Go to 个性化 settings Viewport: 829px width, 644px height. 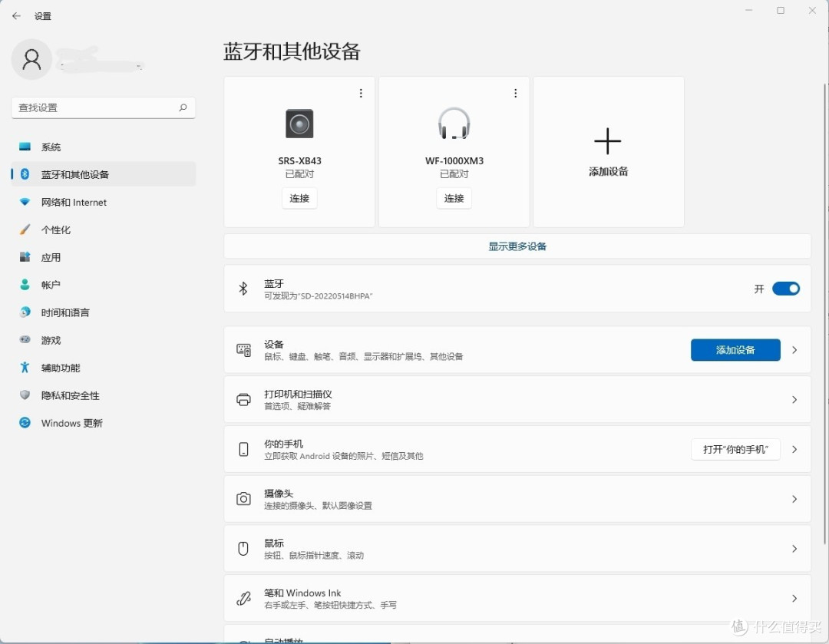point(103,230)
